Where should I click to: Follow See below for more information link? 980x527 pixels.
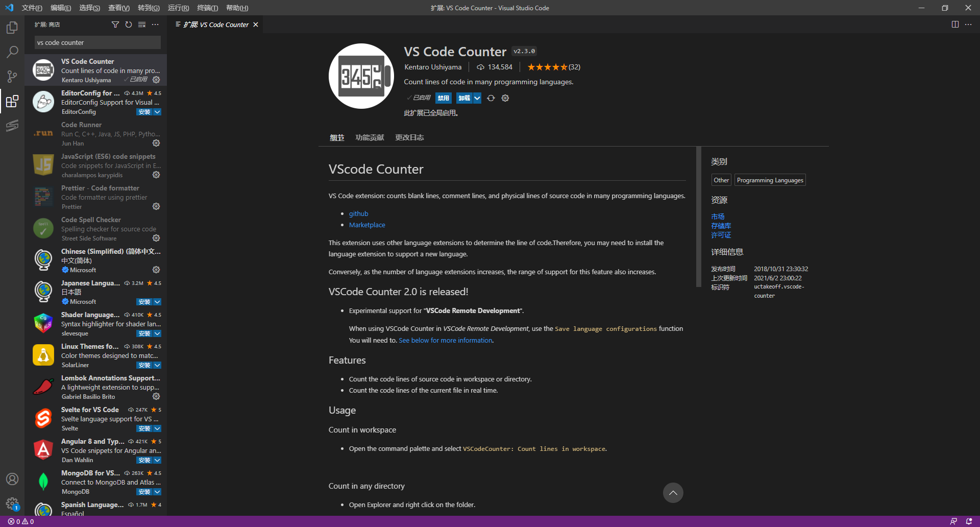pyautogui.click(x=446, y=340)
